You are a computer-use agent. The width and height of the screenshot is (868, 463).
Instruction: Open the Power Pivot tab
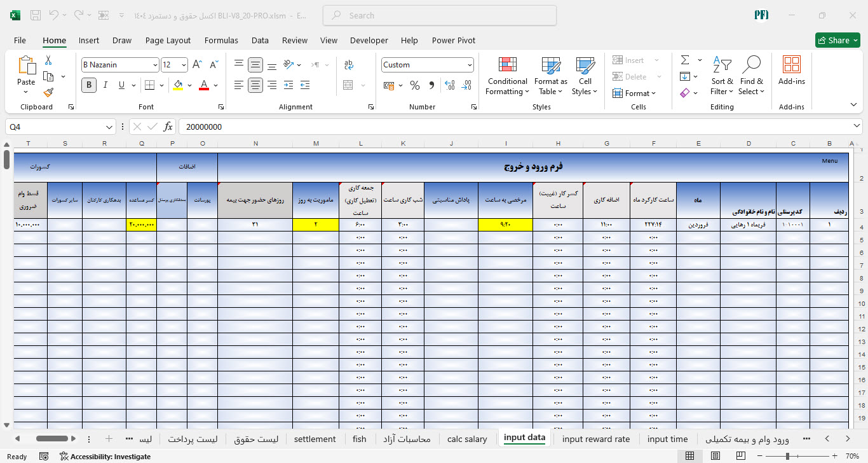pos(454,40)
